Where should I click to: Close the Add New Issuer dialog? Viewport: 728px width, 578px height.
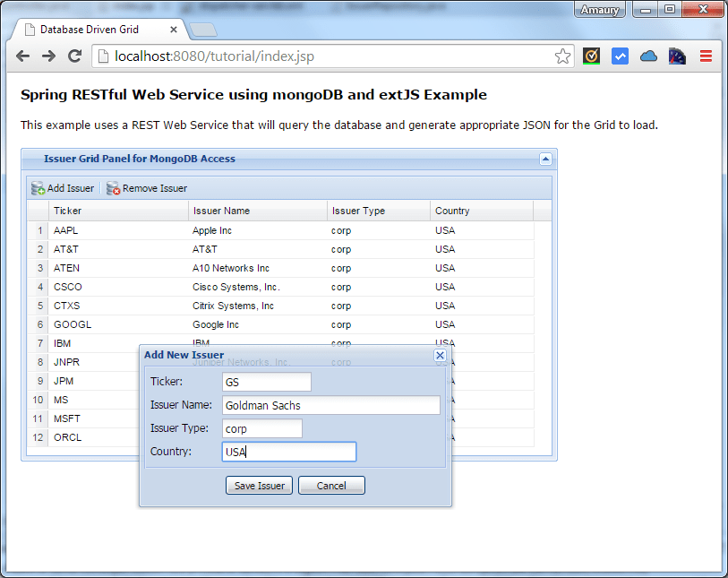(x=440, y=356)
